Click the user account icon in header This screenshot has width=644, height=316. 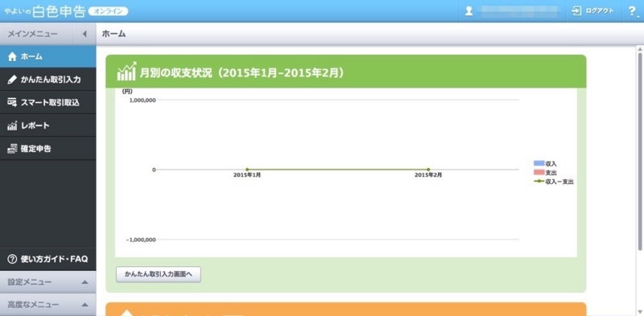(469, 11)
